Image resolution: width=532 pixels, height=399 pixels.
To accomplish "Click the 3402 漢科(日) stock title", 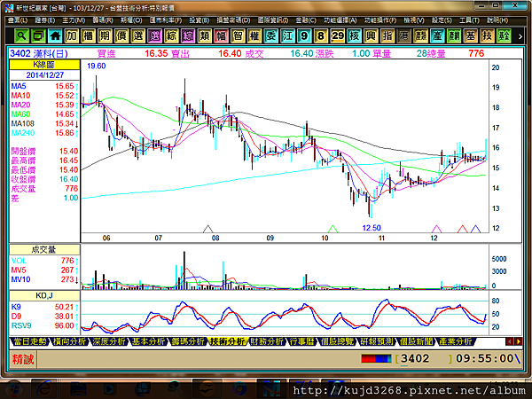I will tap(39, 53).
